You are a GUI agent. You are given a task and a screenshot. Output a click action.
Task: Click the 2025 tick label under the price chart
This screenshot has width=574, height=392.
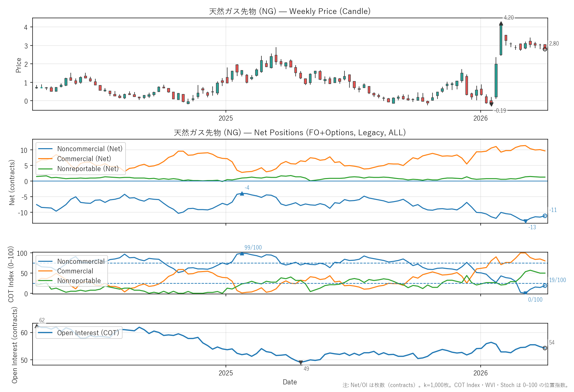pos(226,118)
